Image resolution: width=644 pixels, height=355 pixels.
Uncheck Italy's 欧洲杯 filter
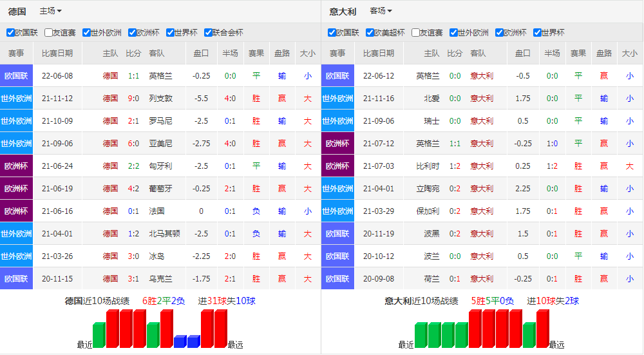tap(499, 32)
